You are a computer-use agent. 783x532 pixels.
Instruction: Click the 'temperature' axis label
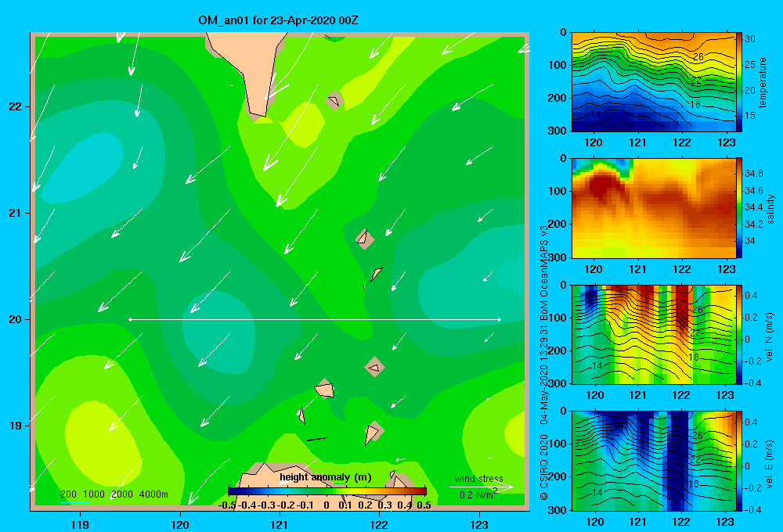(763, 82)
